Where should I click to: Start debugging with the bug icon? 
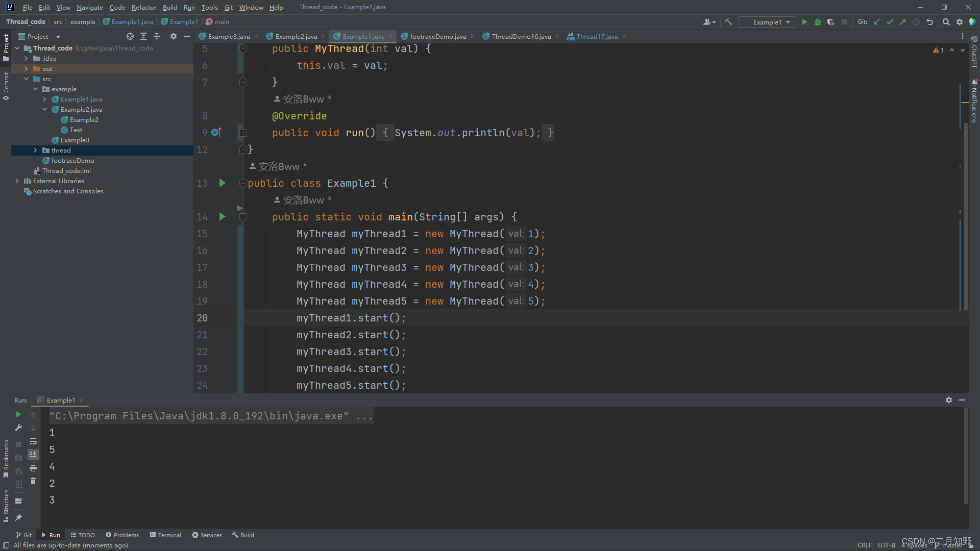[818, 22]
